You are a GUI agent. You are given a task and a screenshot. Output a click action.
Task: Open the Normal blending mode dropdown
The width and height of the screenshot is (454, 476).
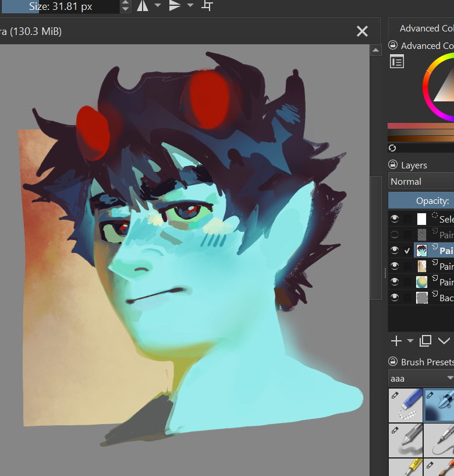coord(421,181)
